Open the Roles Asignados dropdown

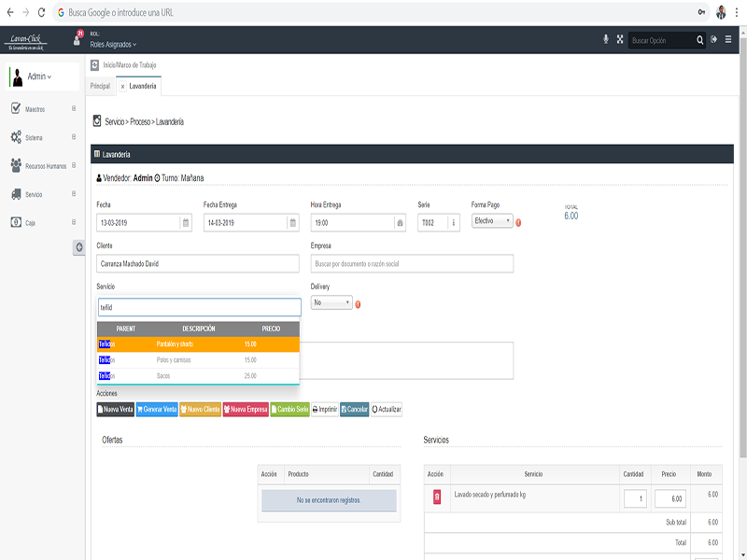point(113,44)
